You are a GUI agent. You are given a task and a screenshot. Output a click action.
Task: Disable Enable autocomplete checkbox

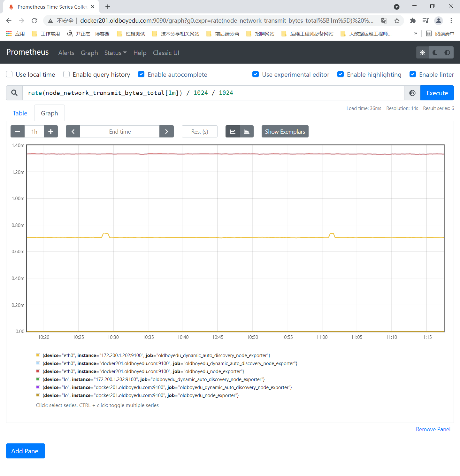[x=141, y=74]
